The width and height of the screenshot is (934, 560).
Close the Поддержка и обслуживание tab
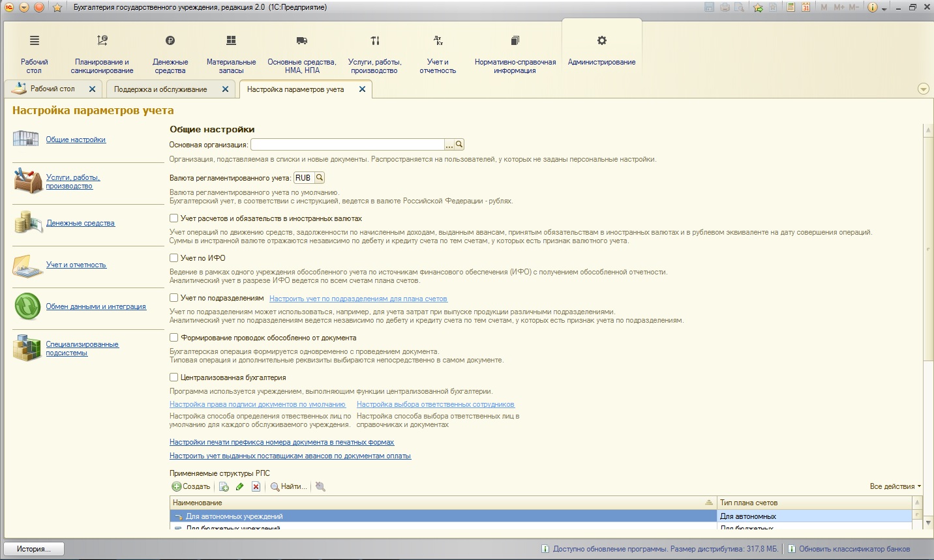click(225, 89)
